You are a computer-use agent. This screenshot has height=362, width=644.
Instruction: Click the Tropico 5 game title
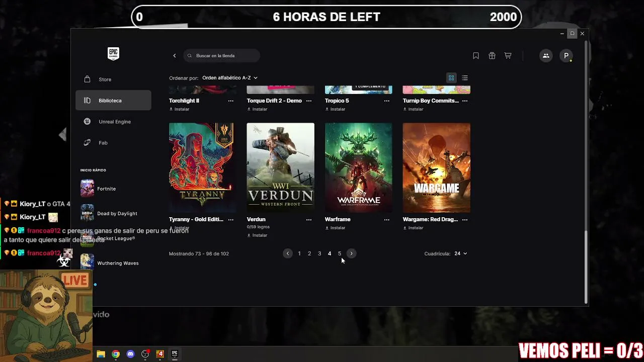pyautogui.click(x=337, y=101)
